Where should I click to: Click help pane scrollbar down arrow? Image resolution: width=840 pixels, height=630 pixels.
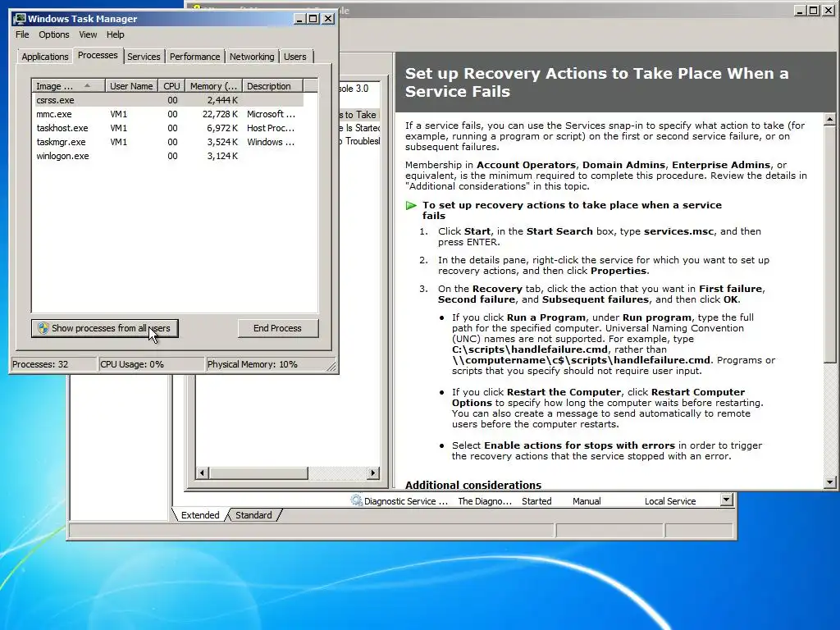click(829, 482)
